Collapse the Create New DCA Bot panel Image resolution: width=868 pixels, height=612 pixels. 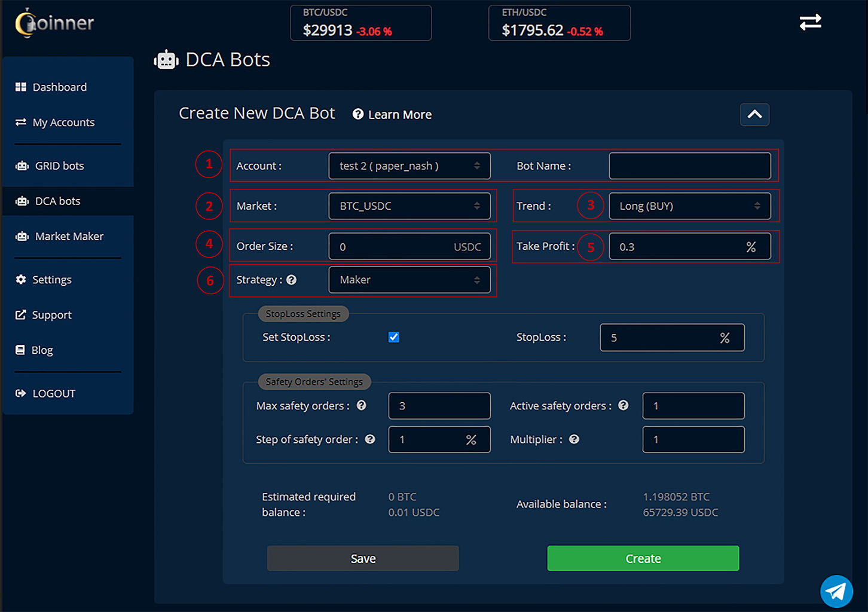pyautogui.click(x=754, y=114)
